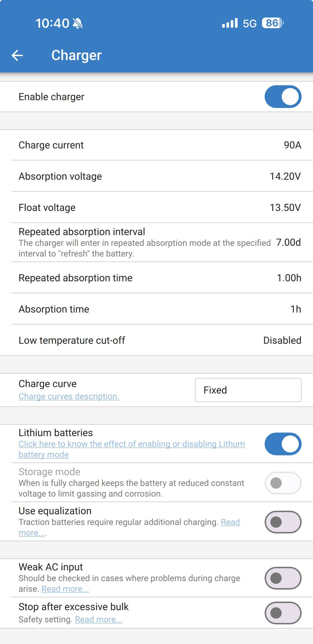The image size is (313, 644).
Task: Open Charge curves description link
Action: 69,397
